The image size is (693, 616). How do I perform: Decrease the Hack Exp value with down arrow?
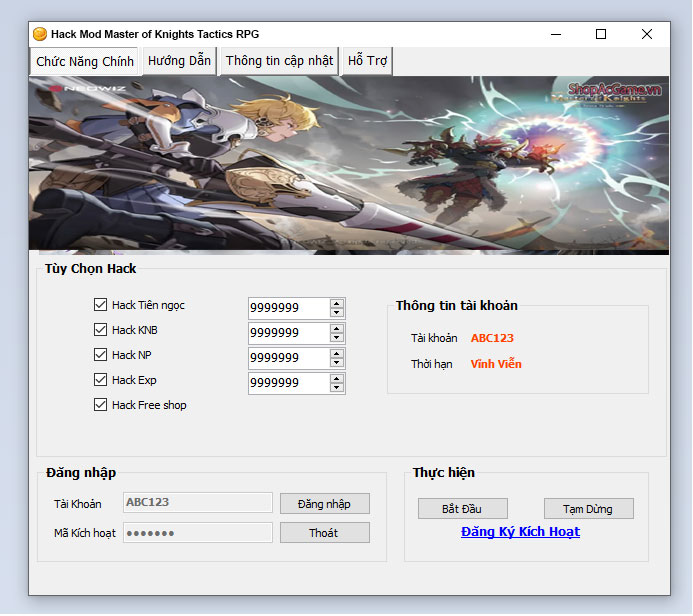pos(337,388)
